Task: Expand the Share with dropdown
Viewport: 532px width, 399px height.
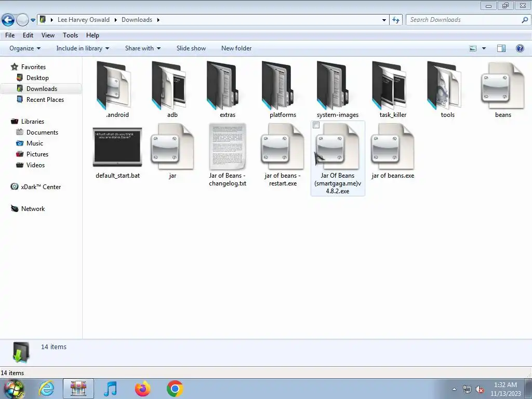Action: pyautogui.click(x=143, y=48)
